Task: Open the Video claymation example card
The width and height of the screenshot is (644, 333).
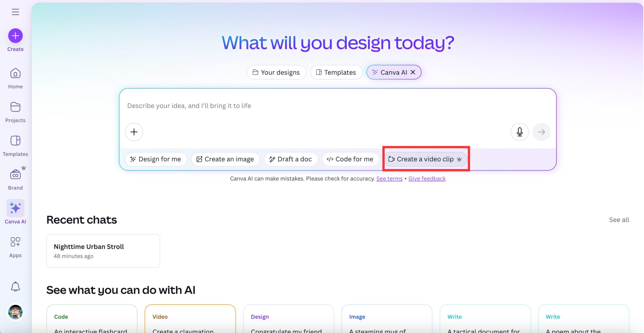Action: [x=190, y=319]
